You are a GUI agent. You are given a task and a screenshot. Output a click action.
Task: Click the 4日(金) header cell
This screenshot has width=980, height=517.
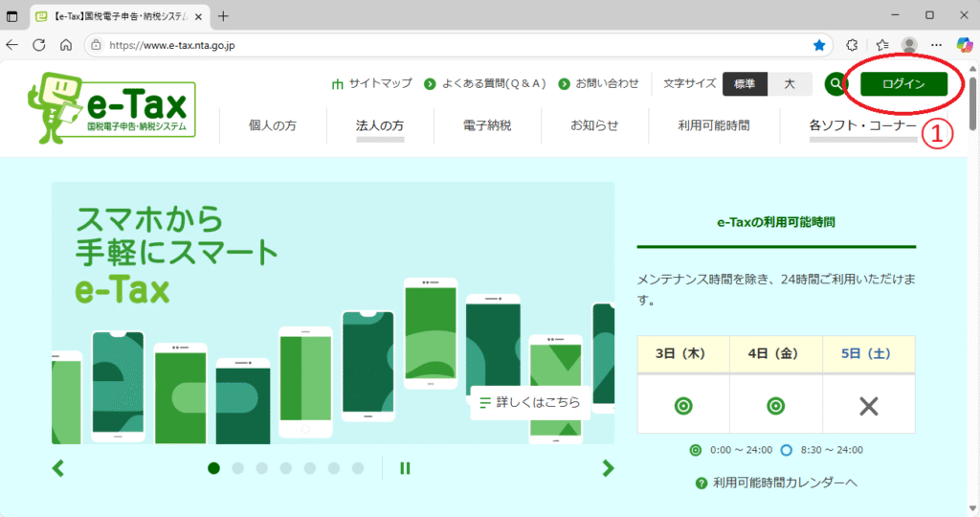(775, 354)
